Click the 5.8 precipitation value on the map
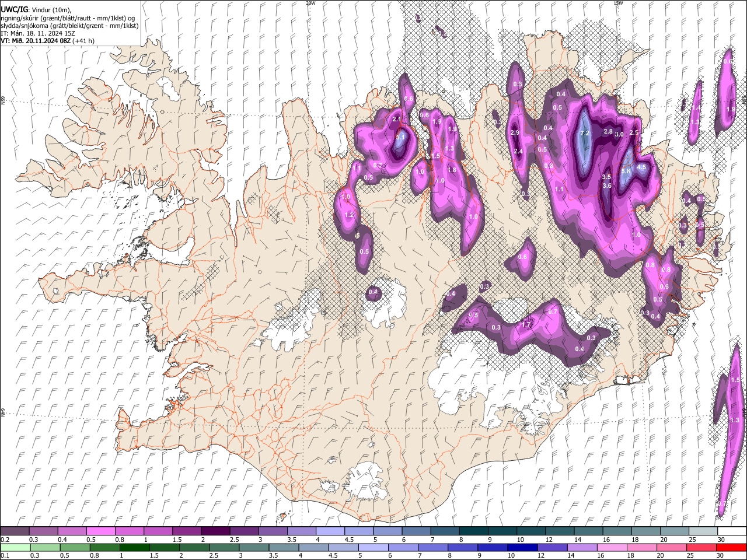Screen dimensions: 747x560 click(626, 171)
